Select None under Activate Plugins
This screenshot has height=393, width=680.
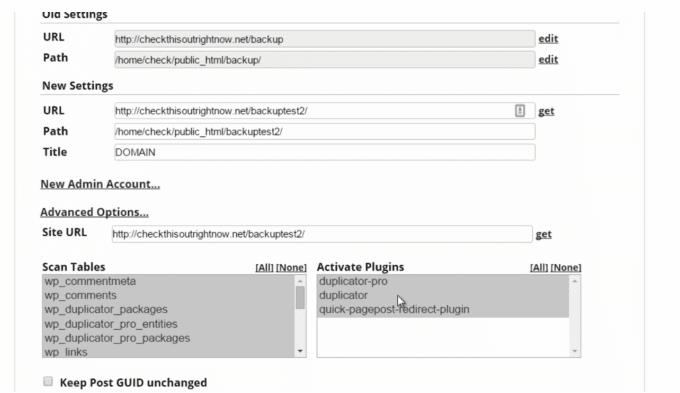point(566,268)
